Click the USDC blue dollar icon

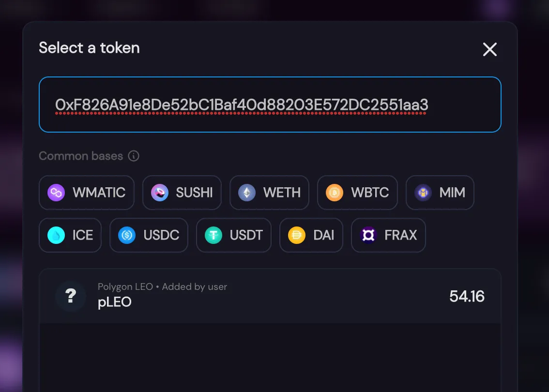coord(127,235)
